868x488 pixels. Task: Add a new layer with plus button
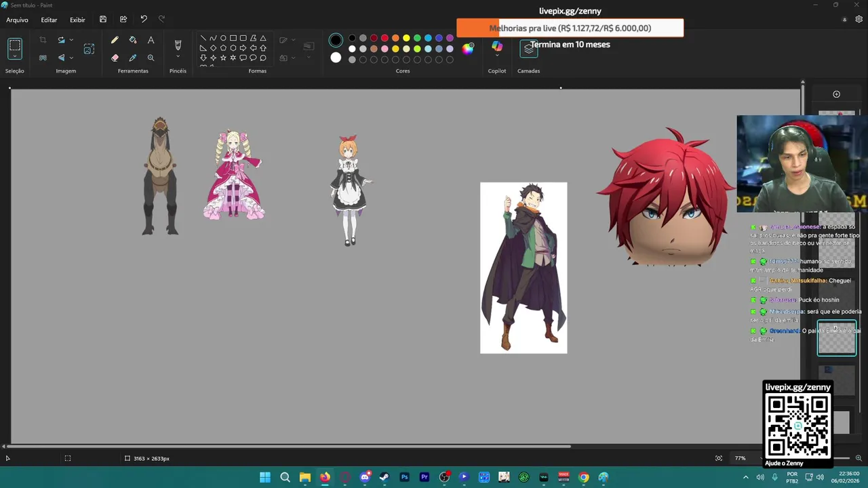click(x=836, y=94)
